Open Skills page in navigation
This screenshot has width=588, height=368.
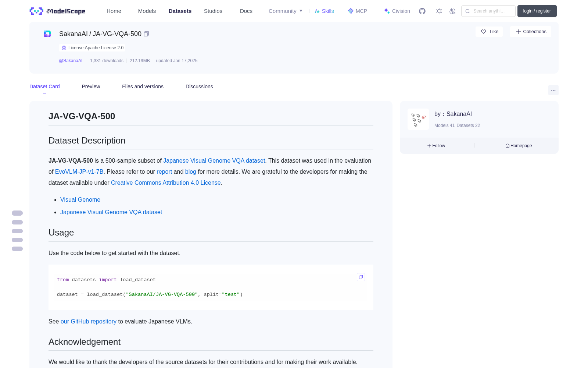tap(324, 11)
